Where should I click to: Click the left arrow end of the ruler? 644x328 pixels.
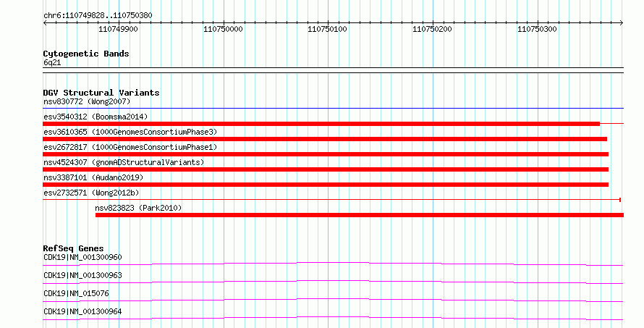tap(45, 23)
